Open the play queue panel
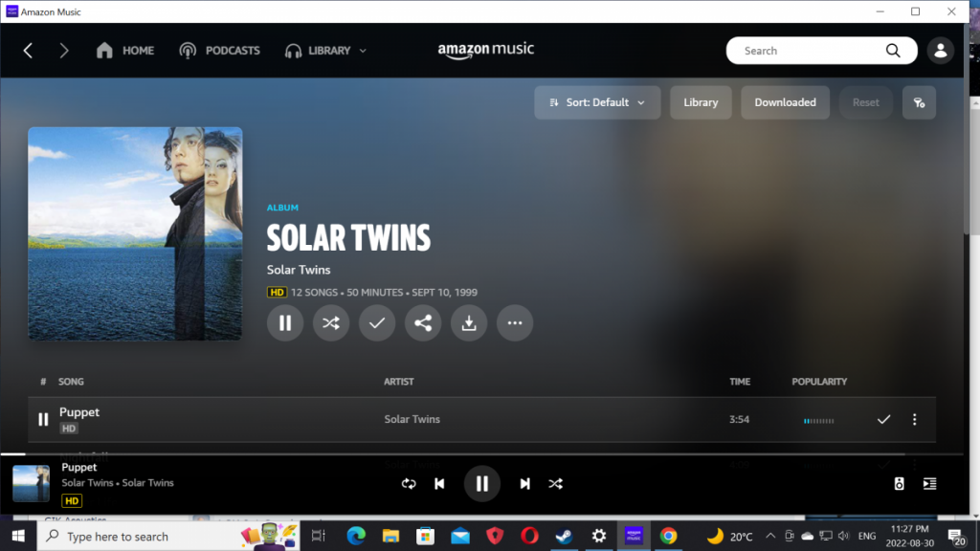Screen dimensions: 980x551 pos(929,483)
